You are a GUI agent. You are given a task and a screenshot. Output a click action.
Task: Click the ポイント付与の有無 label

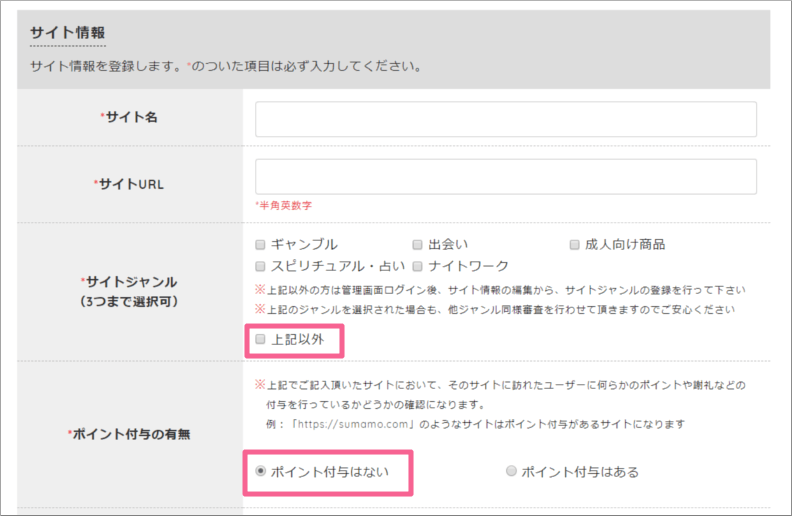(x=129, y=434)
